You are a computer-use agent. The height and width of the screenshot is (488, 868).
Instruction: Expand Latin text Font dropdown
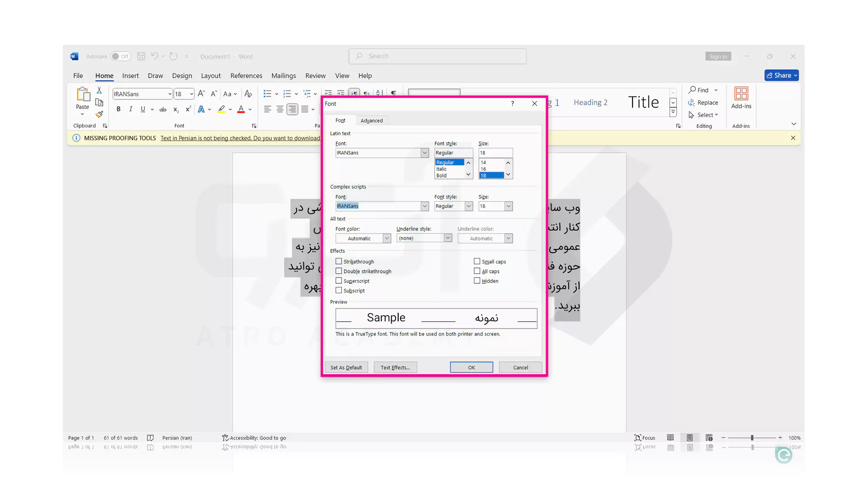425,153
